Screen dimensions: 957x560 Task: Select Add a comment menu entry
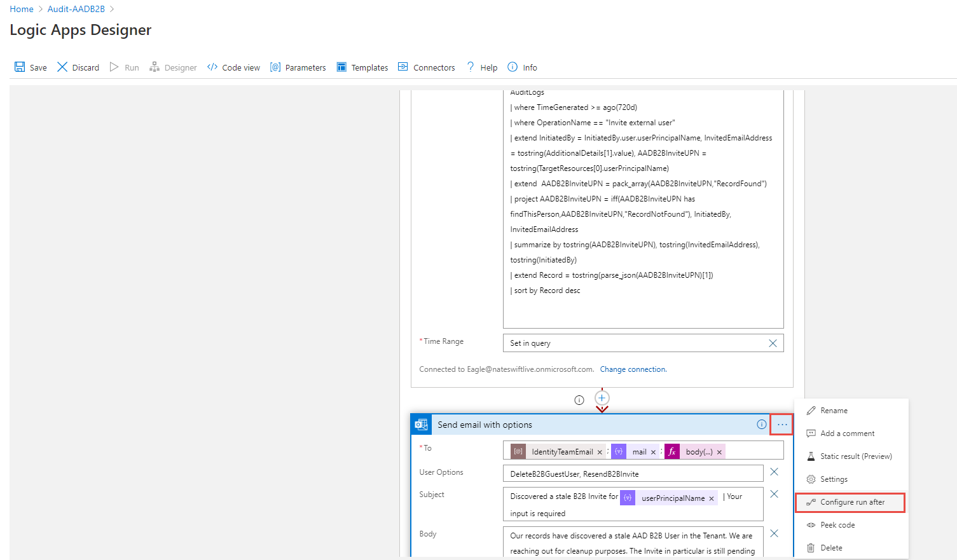click(x=851, y=434)
